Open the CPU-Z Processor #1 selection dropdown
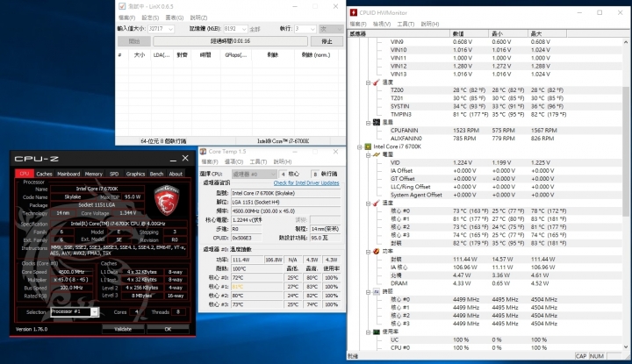Screen dimensions: 632x364 point(94,312)
